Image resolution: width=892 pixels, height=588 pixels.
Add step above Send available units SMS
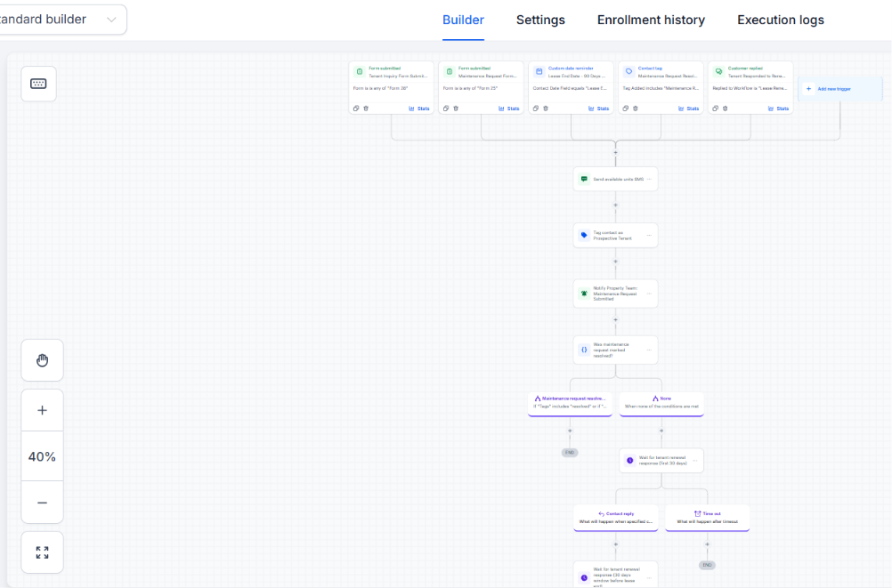click(x=615, y=152)
